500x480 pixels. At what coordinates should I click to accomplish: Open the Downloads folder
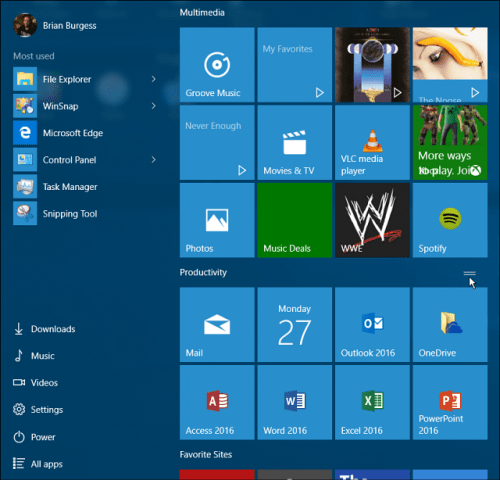[x=44, y=329]
